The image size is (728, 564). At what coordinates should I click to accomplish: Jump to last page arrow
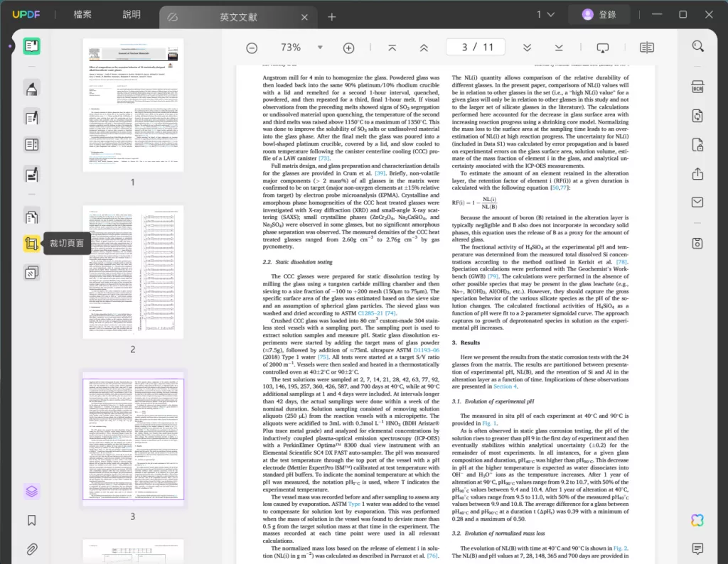[x=559, y=48]
